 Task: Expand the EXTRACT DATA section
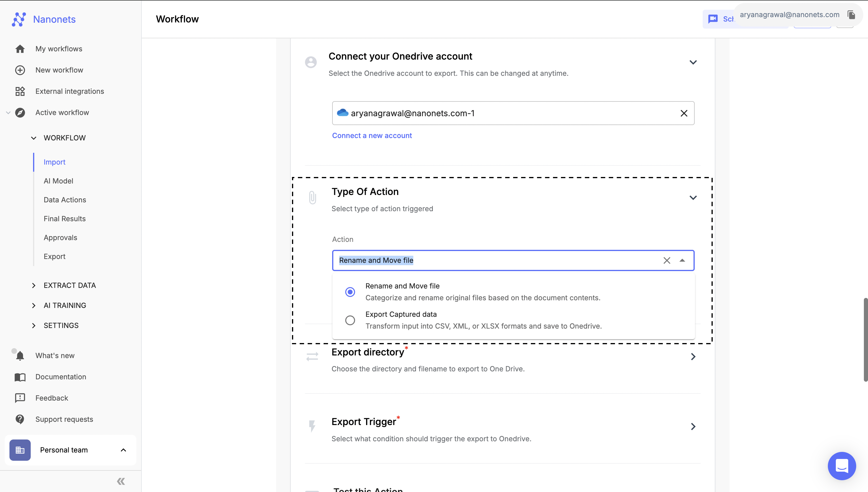pos(33,286)
